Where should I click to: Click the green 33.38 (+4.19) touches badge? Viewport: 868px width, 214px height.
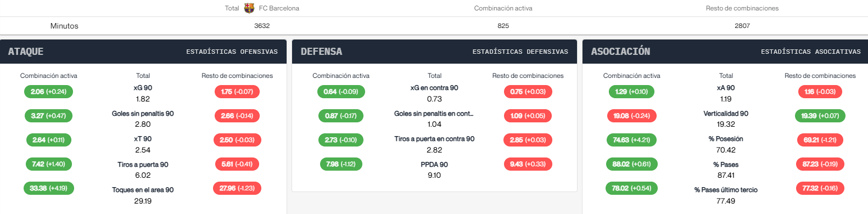(48, 188)
